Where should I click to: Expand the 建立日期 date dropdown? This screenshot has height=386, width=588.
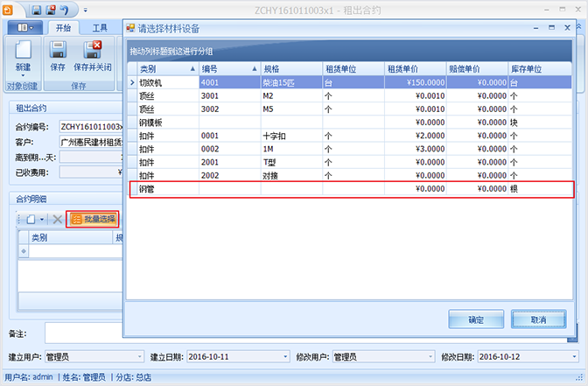pos(284,357)
